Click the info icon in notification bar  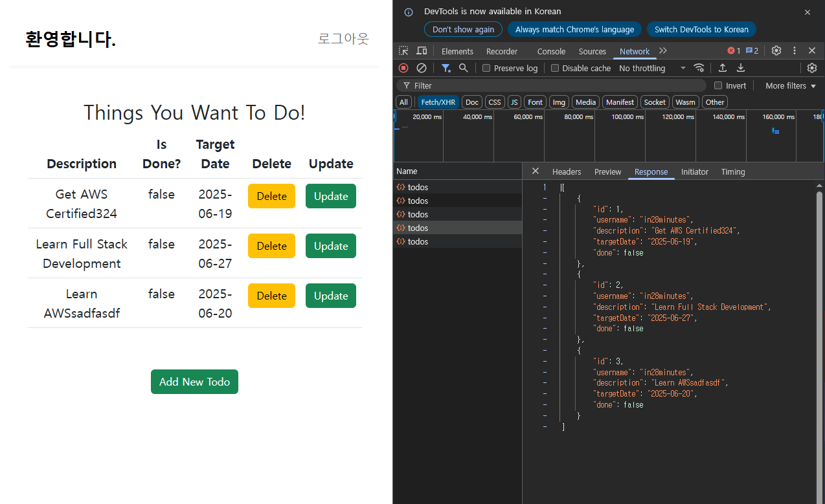tap(408, 12)
